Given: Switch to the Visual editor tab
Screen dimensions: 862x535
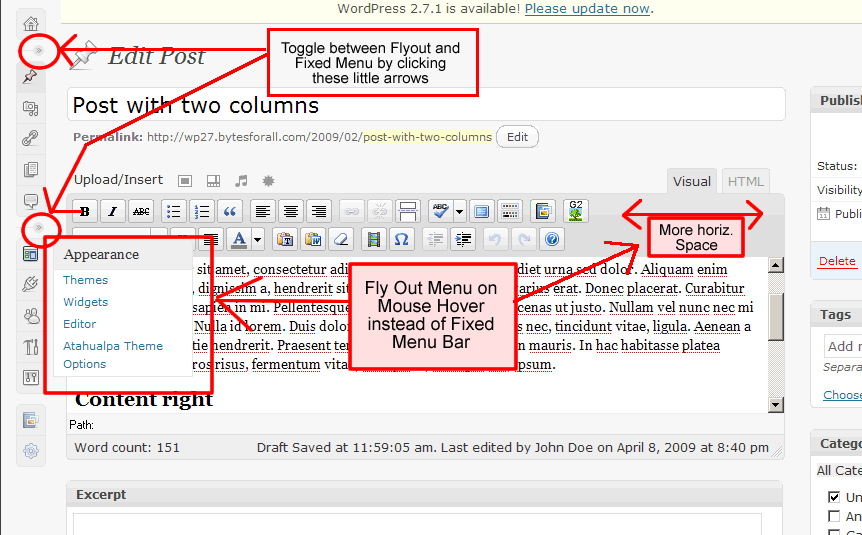Looking at the screenshot, I should [x=692, y=181].
